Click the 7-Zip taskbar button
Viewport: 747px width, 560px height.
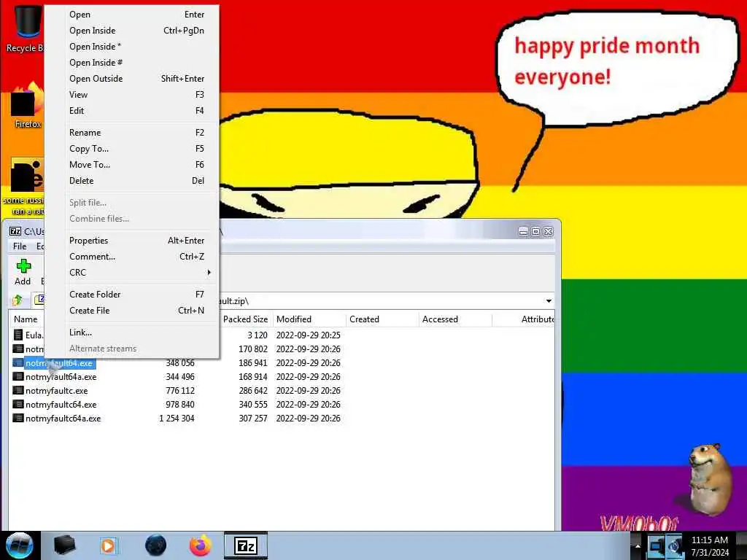pos(246,545)
